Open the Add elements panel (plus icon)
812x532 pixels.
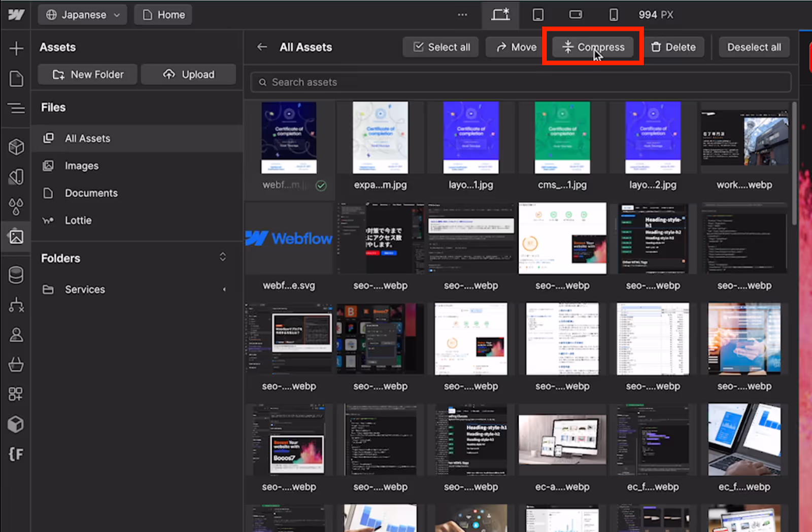tap(16, 48)
